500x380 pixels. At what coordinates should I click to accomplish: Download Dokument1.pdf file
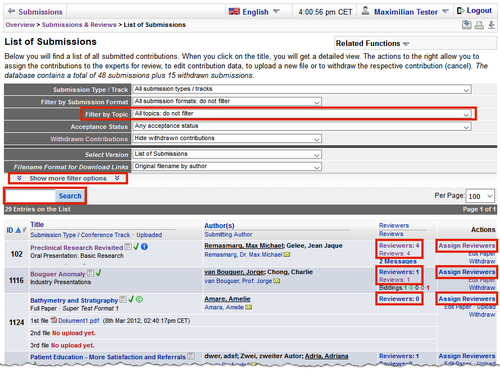coord(79,321)
